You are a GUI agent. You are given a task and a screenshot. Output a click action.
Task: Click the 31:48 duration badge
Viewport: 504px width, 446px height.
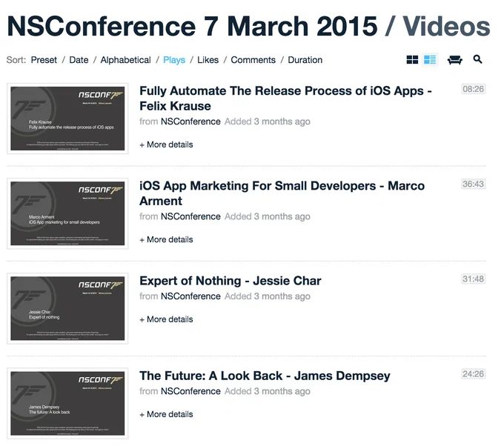(473, 279)
